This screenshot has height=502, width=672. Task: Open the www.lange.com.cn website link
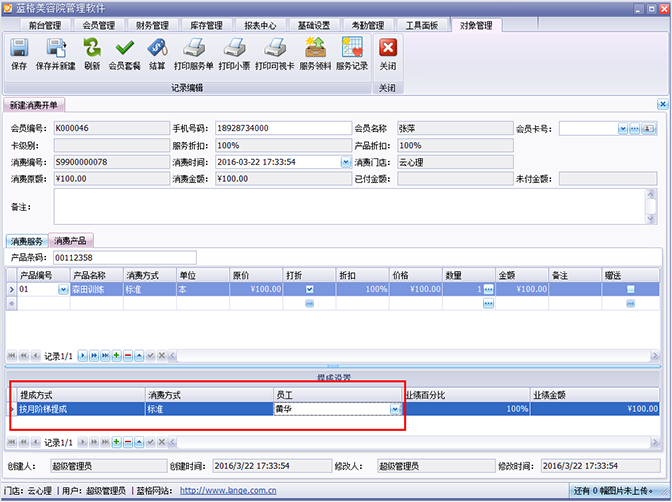228,491
